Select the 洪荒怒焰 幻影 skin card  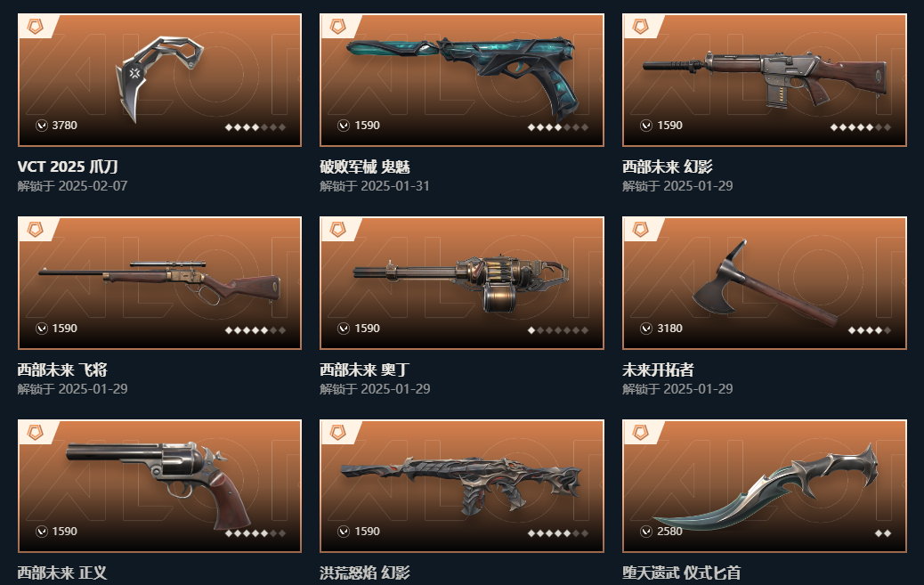[462, 486]
